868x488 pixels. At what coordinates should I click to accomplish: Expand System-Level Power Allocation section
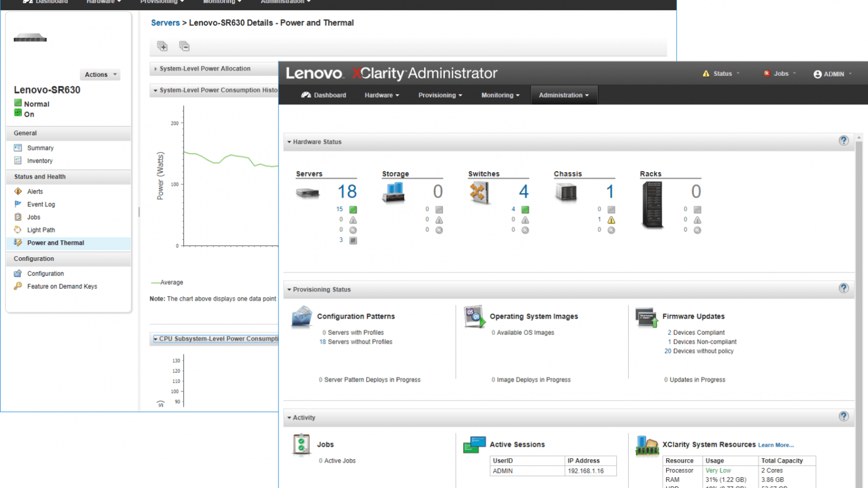click(x=156, y=69)
